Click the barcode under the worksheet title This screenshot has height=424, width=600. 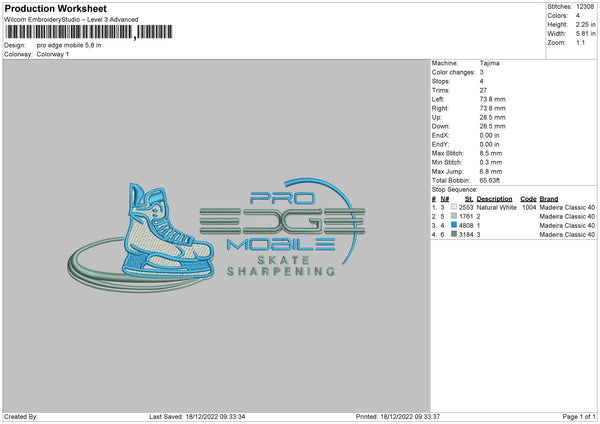coord(89,32)
